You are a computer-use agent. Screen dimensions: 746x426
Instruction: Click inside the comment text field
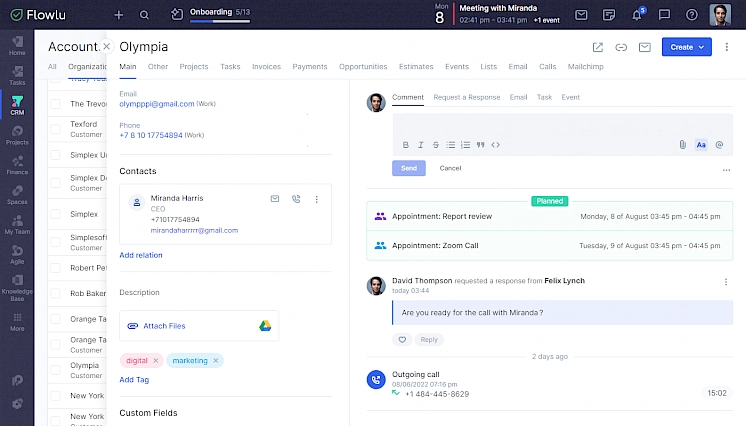[560, 125]
